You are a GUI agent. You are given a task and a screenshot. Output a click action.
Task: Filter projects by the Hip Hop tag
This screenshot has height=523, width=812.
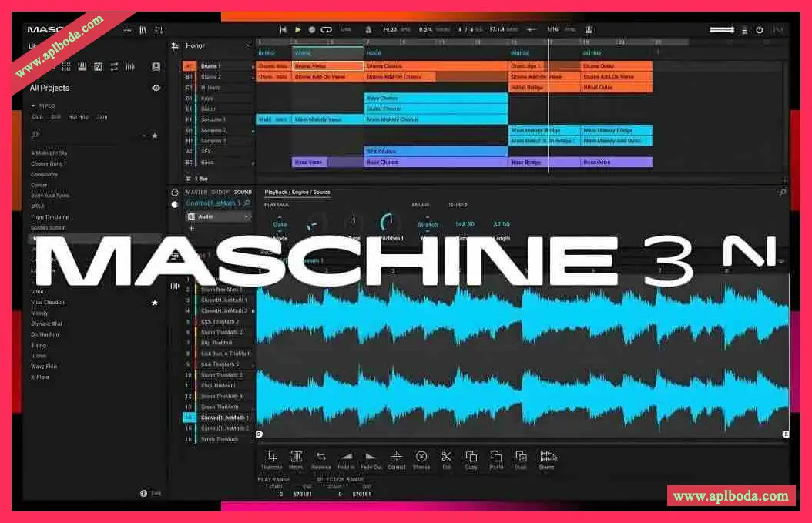(79, 117)
